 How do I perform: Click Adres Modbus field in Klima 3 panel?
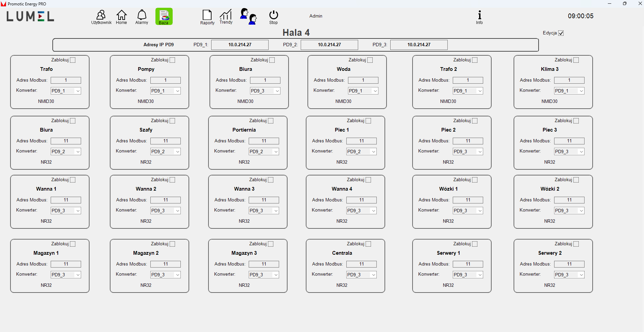pyautogui.click(x=569, y=80)
